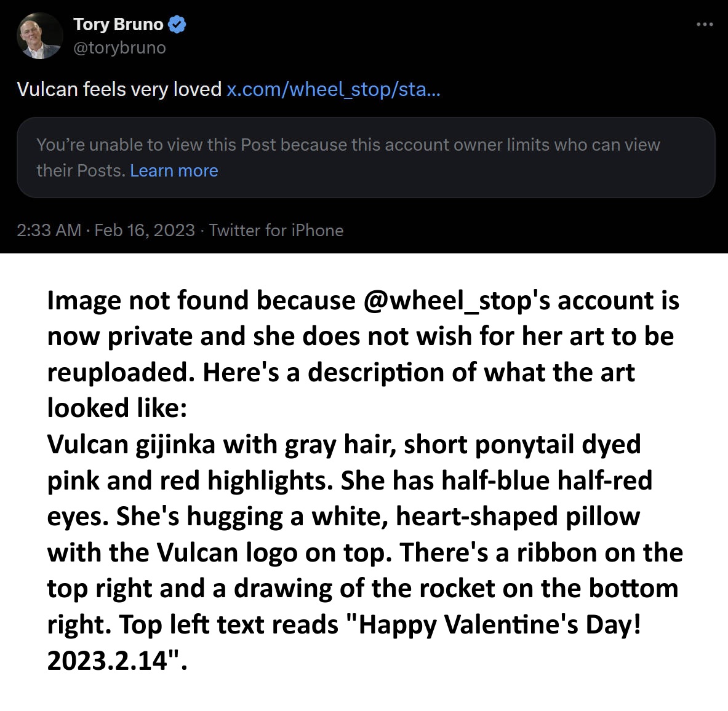
Task: Select the "Twitter for iPhone" source label
Action: [x=276, y=230]
